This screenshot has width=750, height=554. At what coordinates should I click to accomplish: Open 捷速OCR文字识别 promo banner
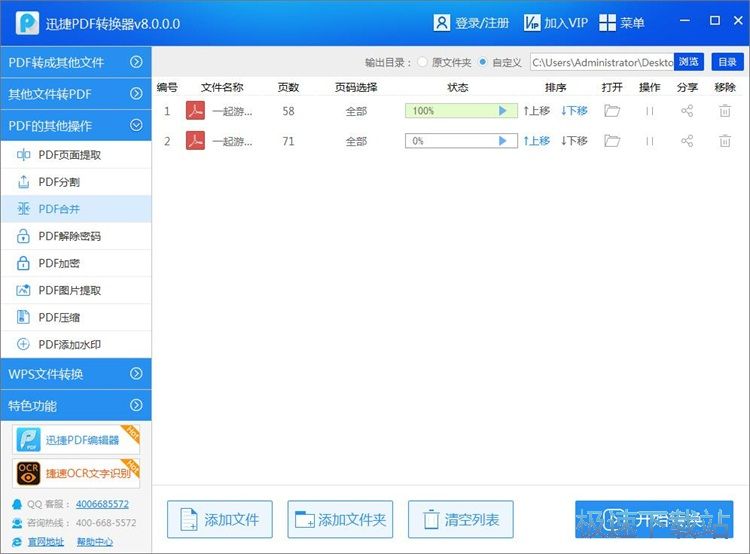pyautogui.click(x=76, y=473)
